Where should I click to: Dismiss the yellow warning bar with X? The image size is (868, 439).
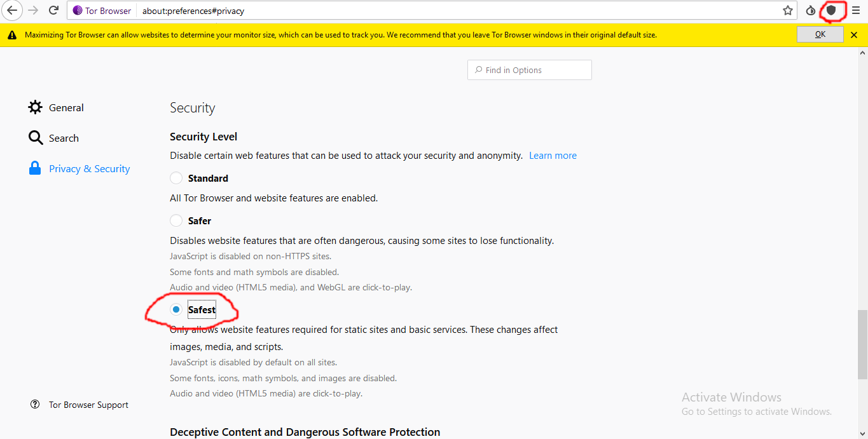coord(854,35)
